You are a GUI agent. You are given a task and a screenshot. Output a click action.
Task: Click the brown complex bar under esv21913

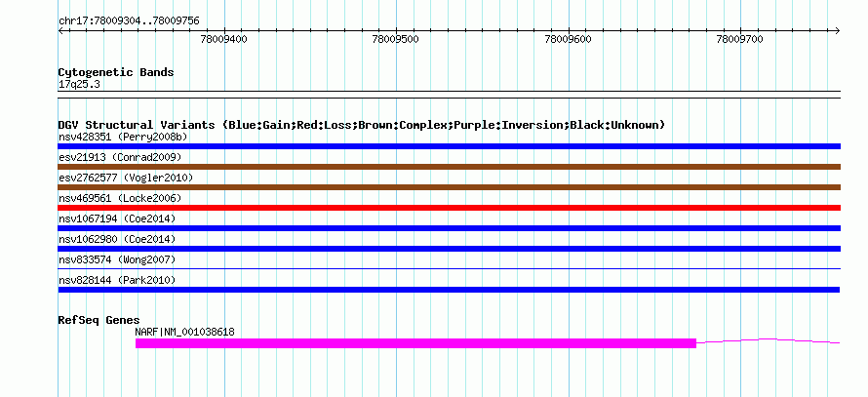(x=449, y=167)
